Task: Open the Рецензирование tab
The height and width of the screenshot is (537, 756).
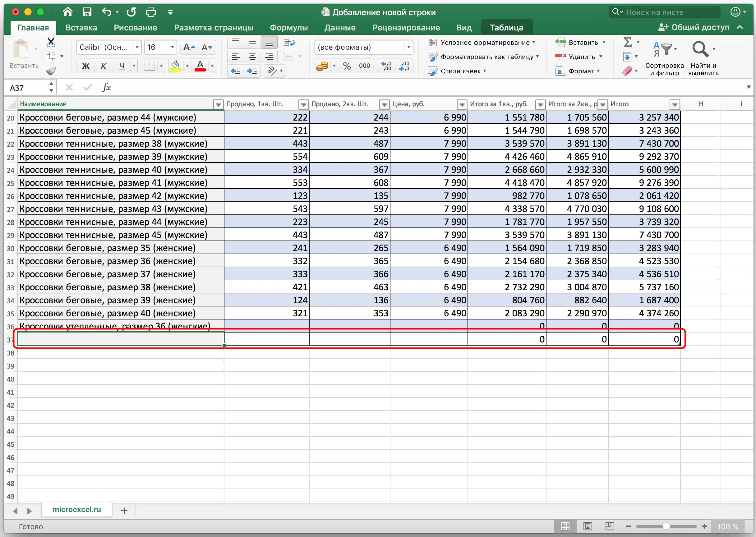Action: coord(406,27)
